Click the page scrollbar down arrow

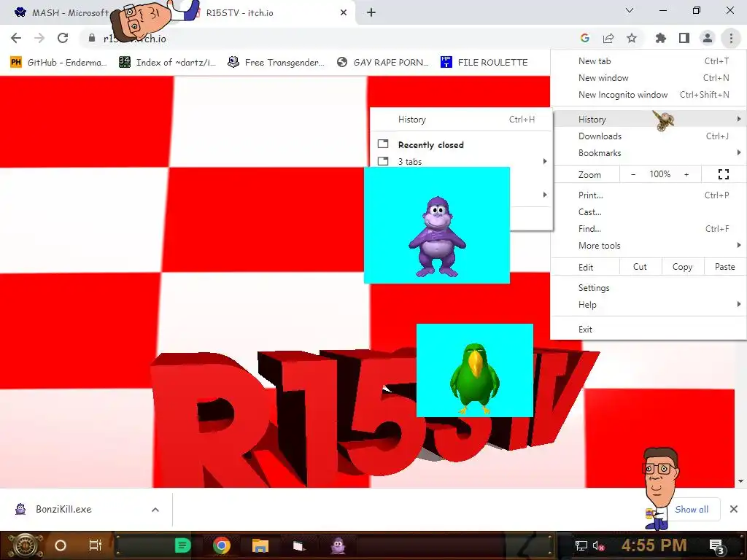click(741, 481)
